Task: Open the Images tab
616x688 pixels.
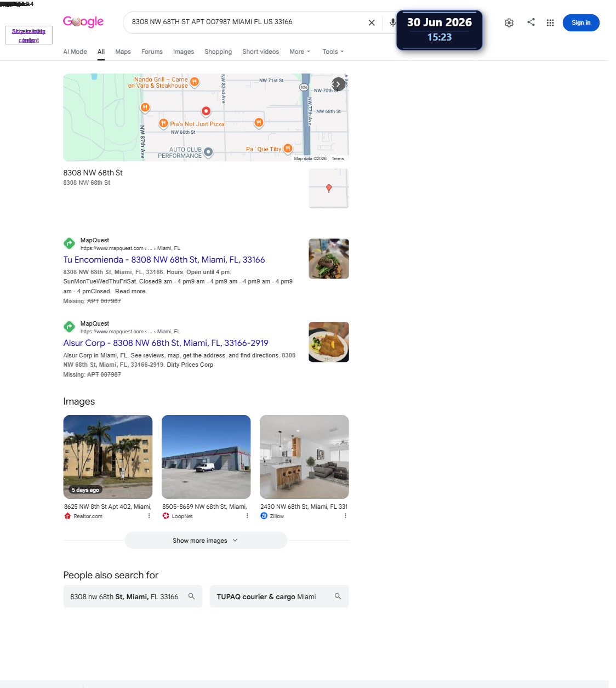Action: pos(184,52)
